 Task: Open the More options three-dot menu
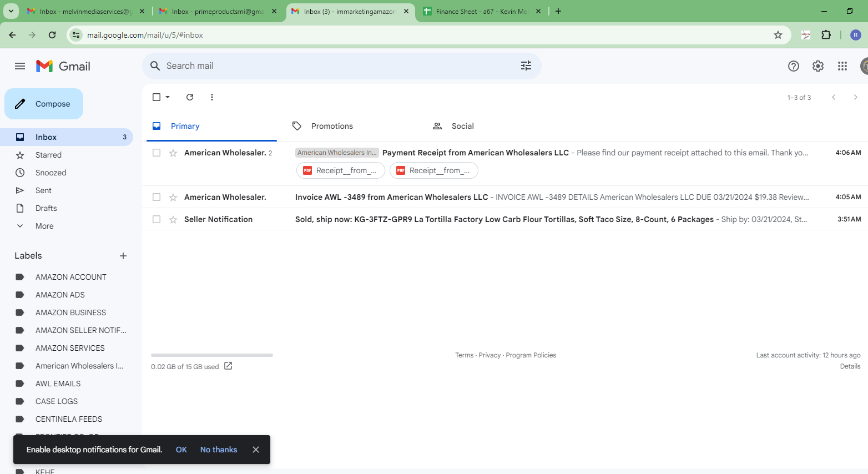pos(212,97)
